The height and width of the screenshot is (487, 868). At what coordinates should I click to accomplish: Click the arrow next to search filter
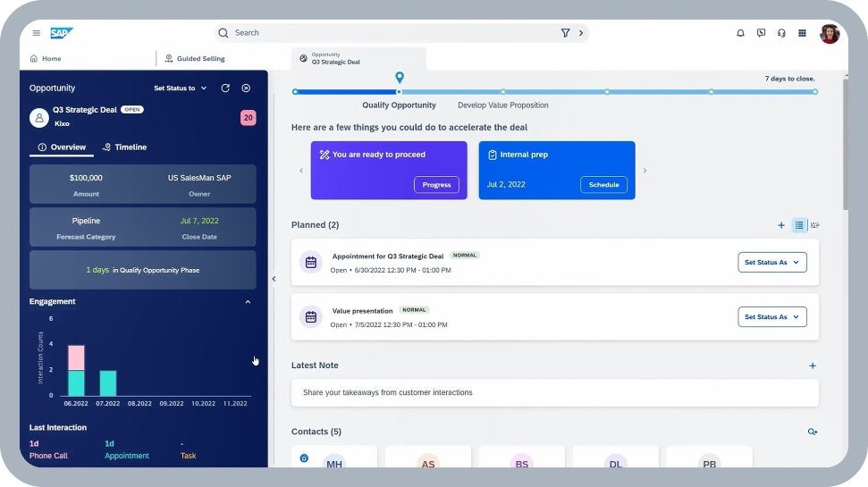click(581, 33)
